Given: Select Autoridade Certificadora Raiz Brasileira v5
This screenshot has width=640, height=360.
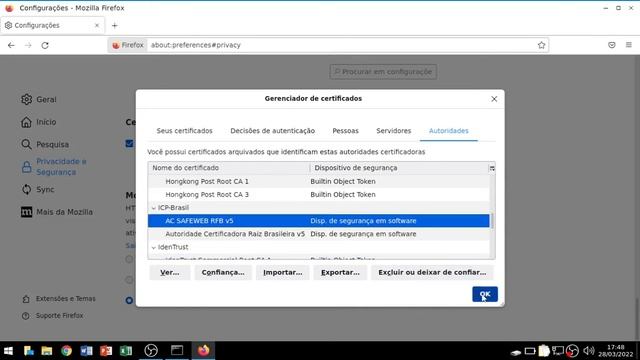Looking at the screenshot, I should [x=318, y=234].
